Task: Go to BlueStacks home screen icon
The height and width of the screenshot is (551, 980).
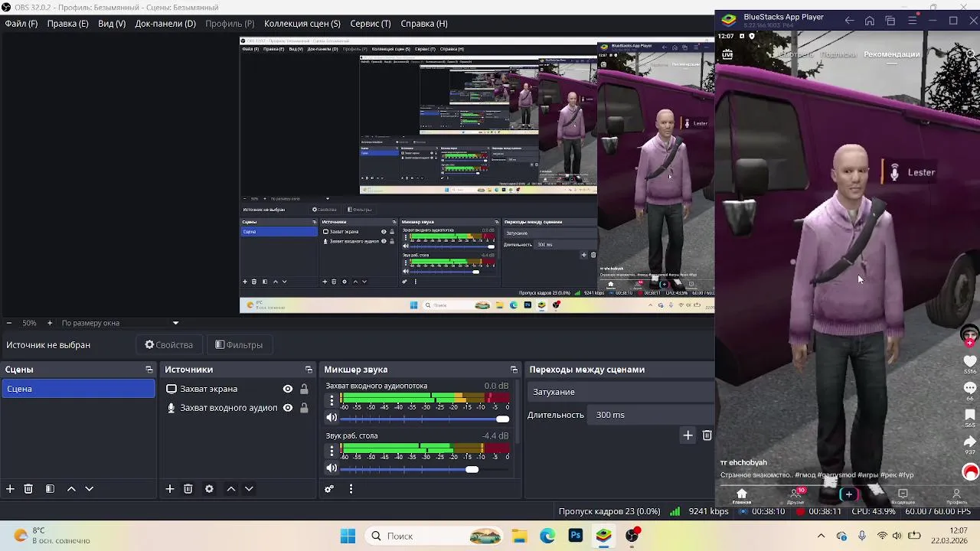Action: [870, 21]
